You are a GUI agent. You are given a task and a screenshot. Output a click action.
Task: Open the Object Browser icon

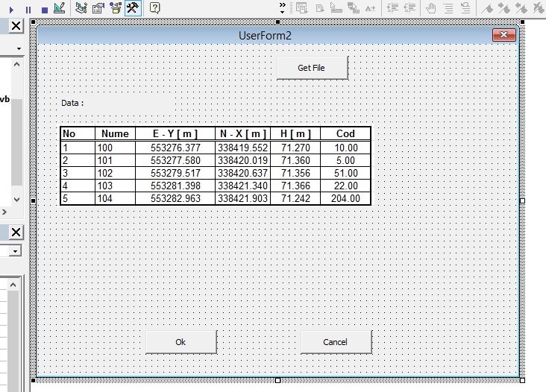116,8
